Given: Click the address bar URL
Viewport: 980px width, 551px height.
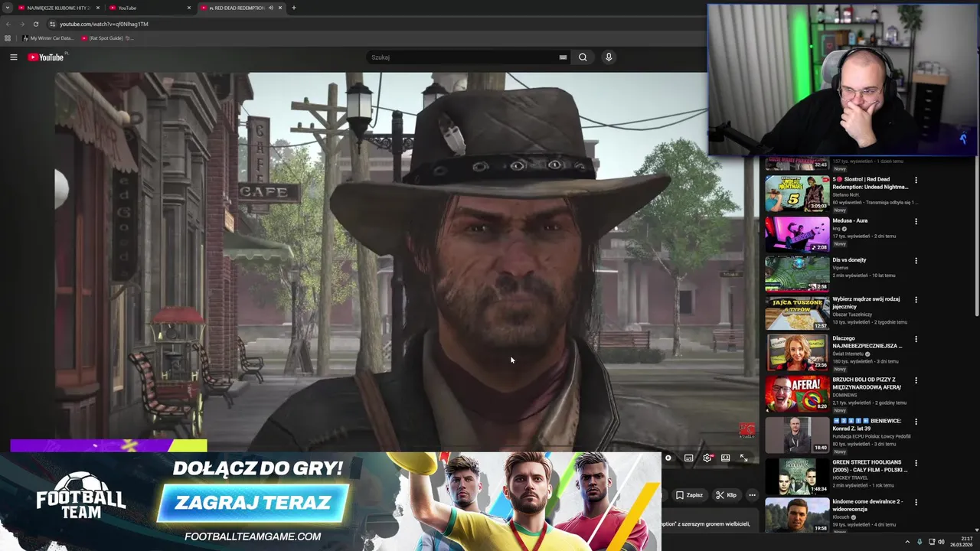Looking at the screenshot, I should tap(104, 24).
